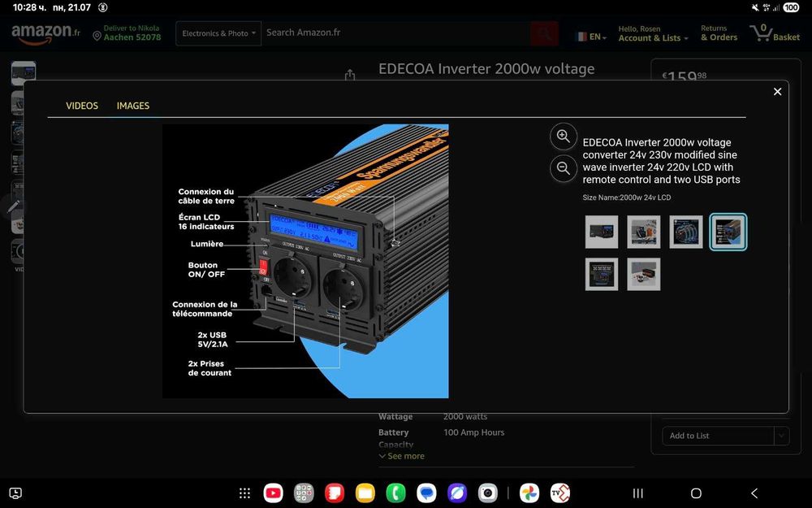Launch YouTube from the taskbar
The width and height of the screenshot is (812, 508).
pyautogui.click(x=274, y=493)
